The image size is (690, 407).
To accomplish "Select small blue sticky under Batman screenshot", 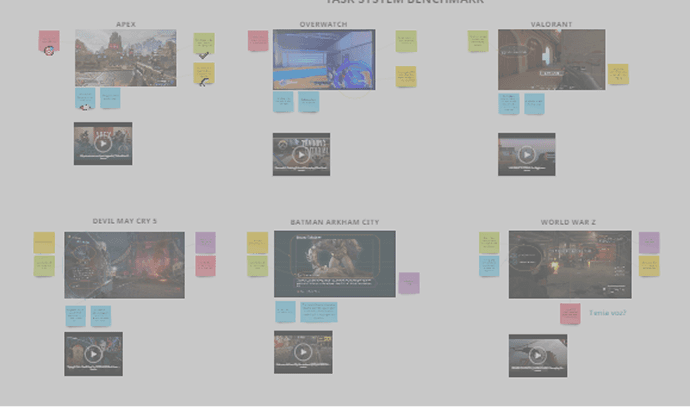I will [285, 312].
